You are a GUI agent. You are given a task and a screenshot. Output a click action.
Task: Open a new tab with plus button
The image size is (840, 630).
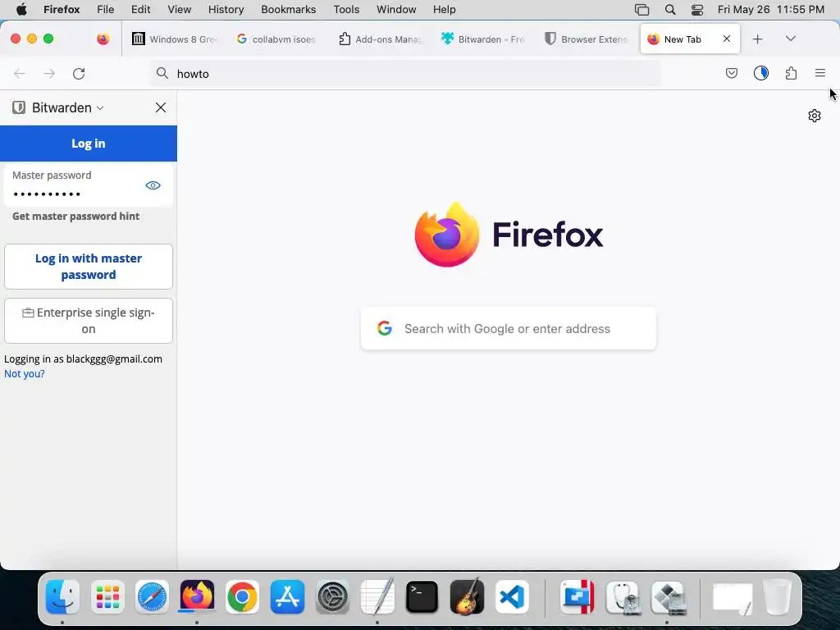757,39
